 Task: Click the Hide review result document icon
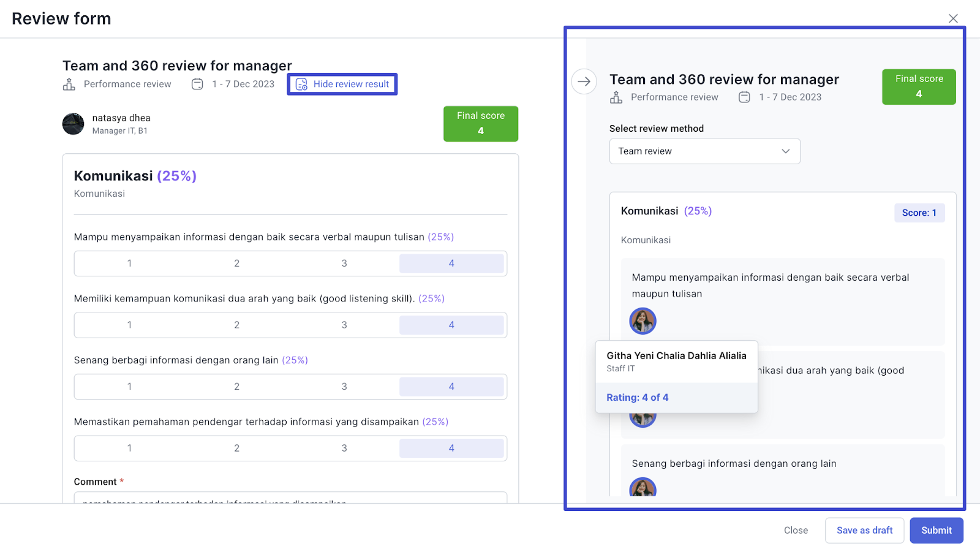301,85
